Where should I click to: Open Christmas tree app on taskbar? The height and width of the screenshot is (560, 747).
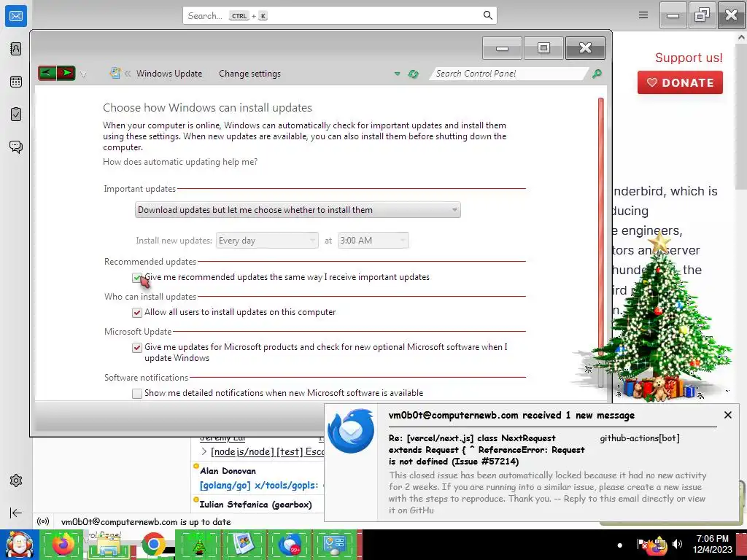click(198, 545)
